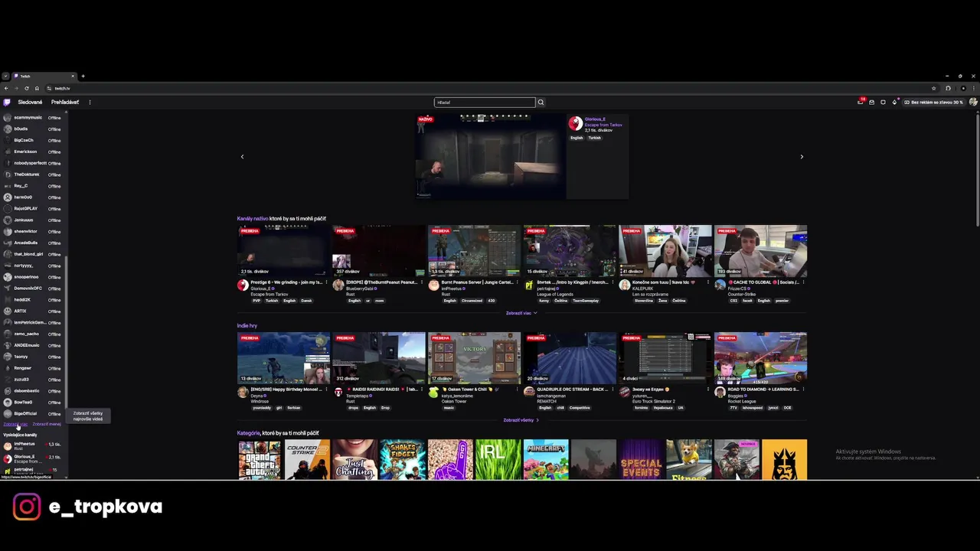The height and width of the screenshot is (551, 980).
Task: Open CACHE TO GLOBAL Counter-Strike thumbnail
Action: 760,250
